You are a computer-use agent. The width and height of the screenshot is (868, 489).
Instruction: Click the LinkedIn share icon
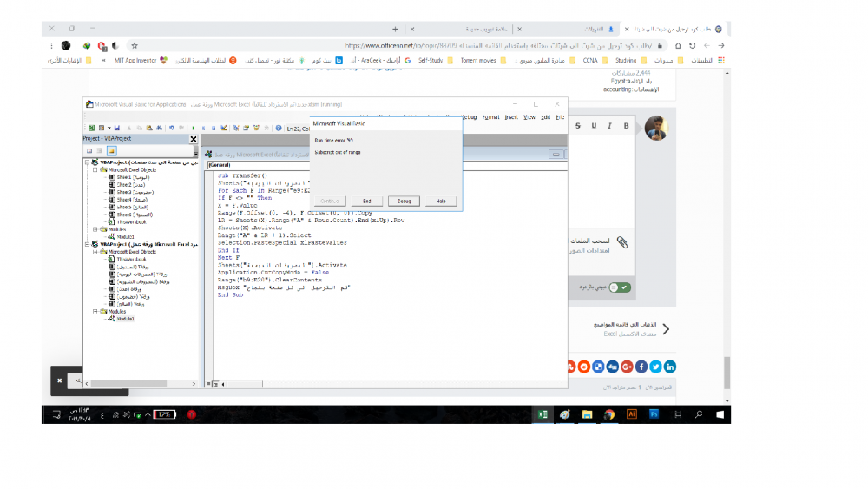(671, 367)
